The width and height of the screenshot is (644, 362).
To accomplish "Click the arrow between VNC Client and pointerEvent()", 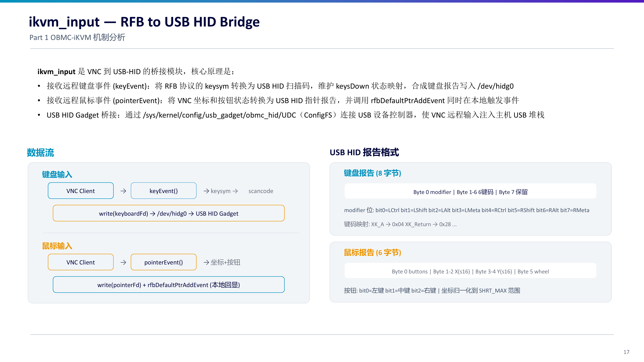I will 123,263.
